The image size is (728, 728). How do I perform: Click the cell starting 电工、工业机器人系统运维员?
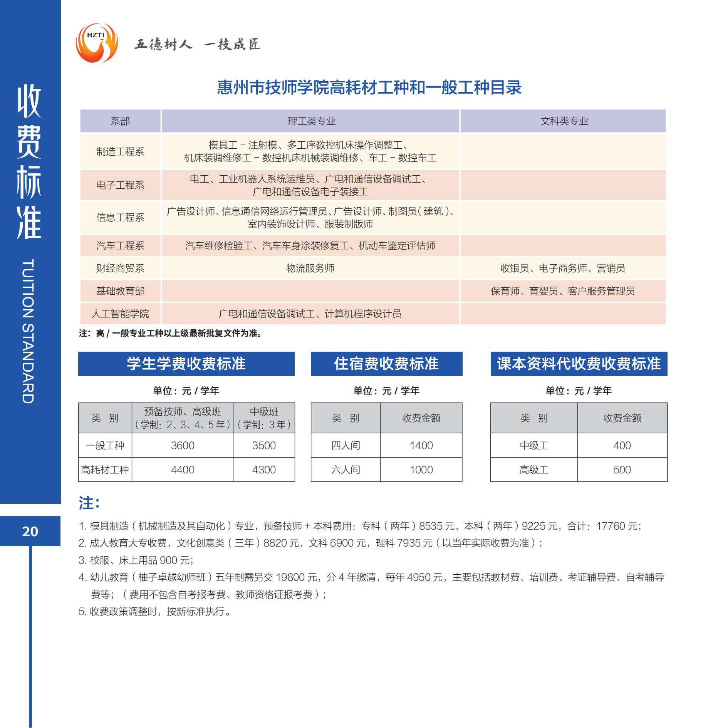pos(310,185)
